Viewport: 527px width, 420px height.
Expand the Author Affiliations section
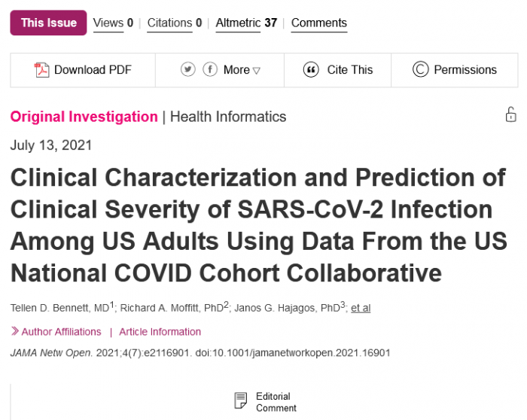pos(56,332)
